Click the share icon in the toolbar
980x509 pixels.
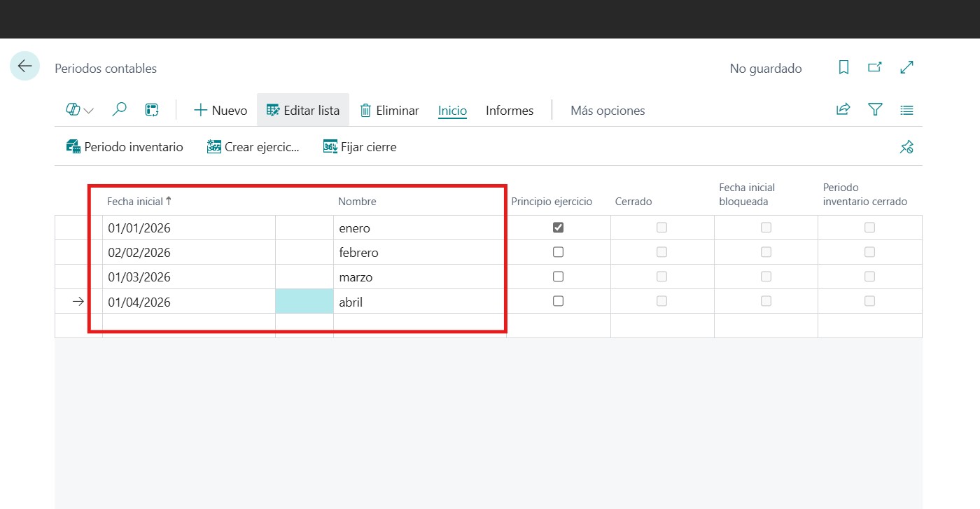point(843,110)
